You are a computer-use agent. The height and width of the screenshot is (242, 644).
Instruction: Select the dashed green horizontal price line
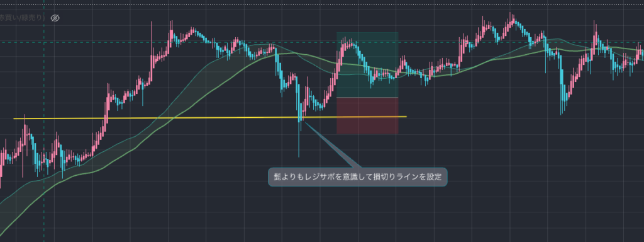click(322, 42)
